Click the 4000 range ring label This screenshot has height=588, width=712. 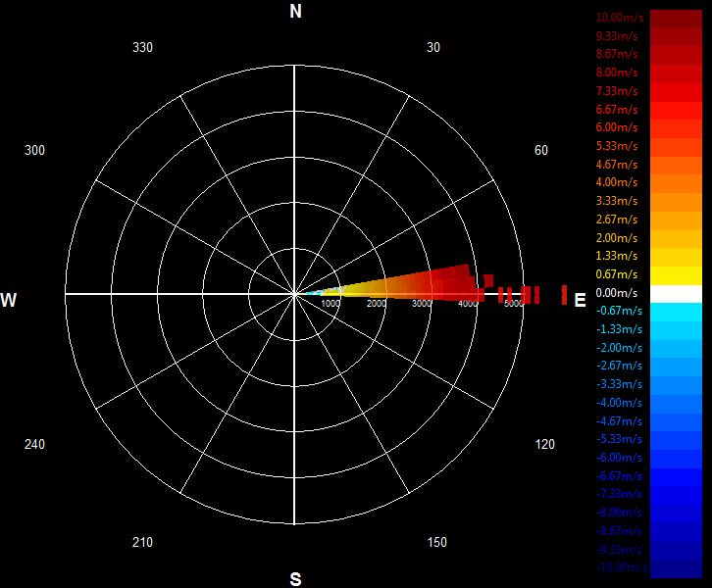[467, 304]
